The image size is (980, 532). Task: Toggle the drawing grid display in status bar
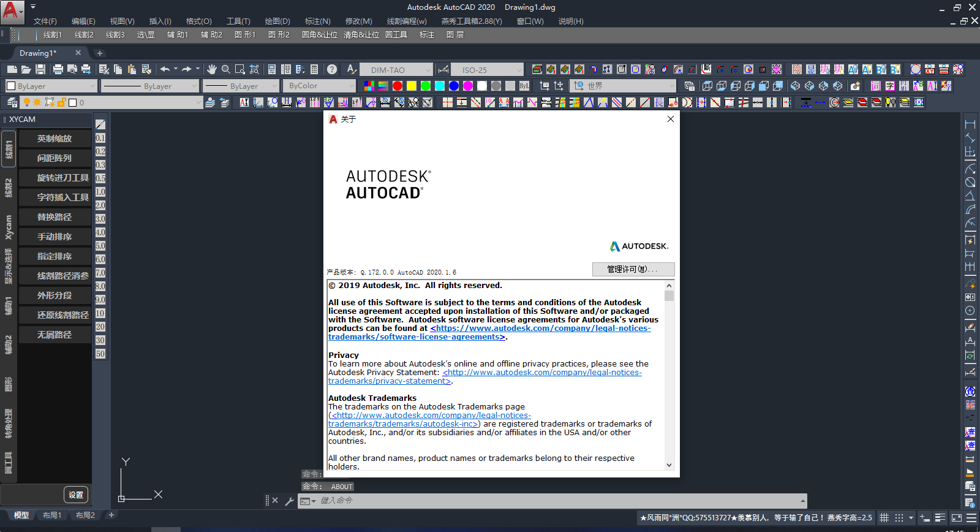coord(884,518)
